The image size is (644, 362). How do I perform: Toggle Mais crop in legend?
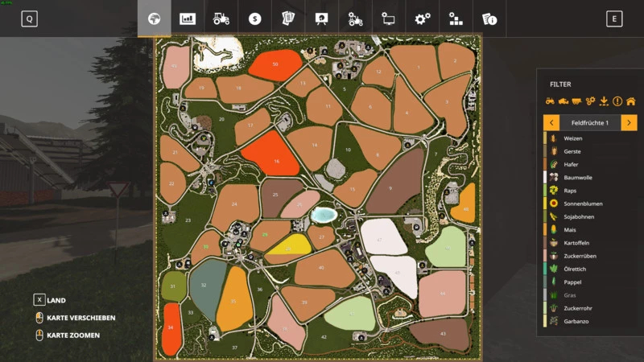tap(590, 230)
